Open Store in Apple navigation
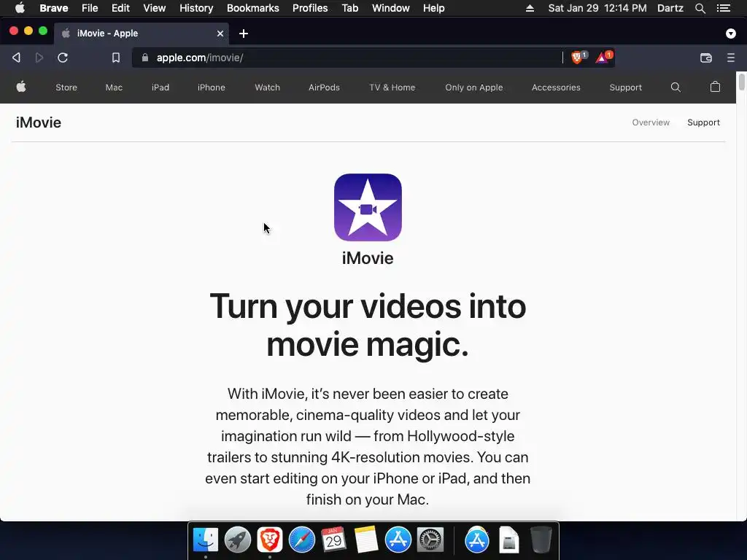The width and height of the screenshot is (747, 560). (66, 87)
